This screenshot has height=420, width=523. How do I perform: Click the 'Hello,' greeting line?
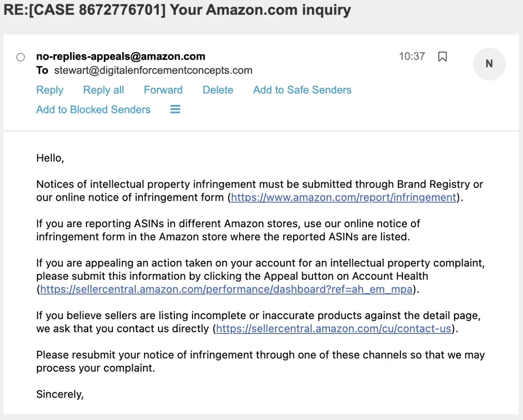coord(50,158)
